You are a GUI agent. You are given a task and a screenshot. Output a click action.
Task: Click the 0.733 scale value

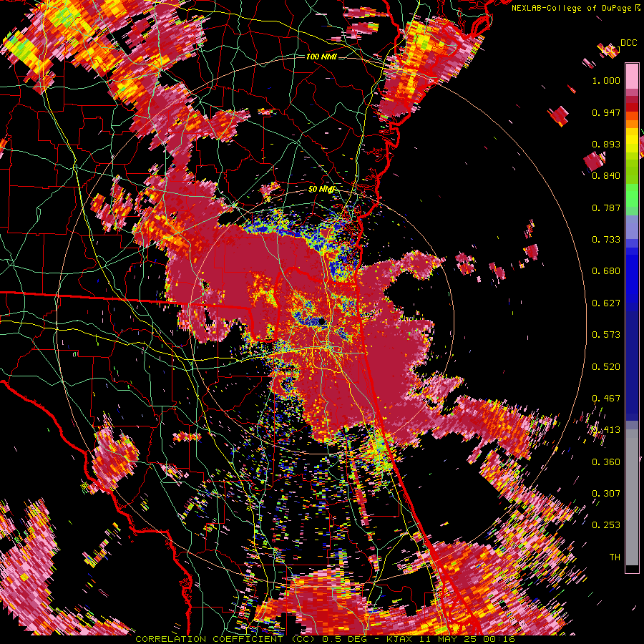click(606, 240)
